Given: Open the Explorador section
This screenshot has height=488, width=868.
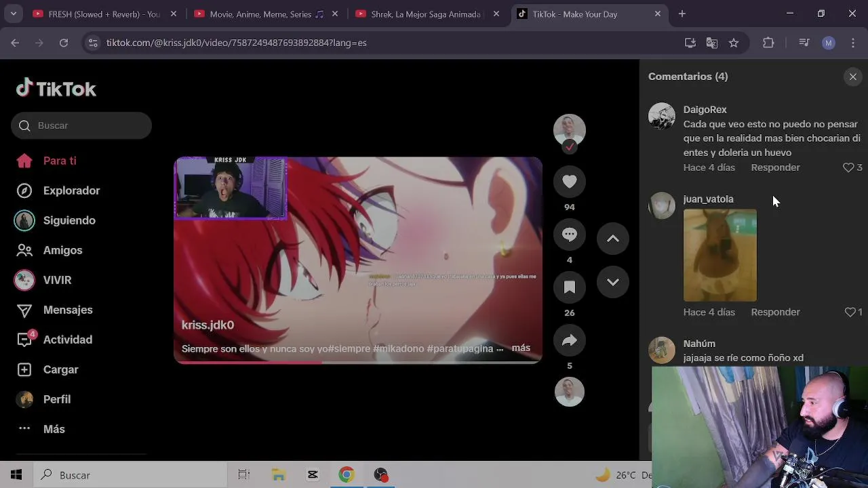Looking at the screenshot, I should [71, 190].
